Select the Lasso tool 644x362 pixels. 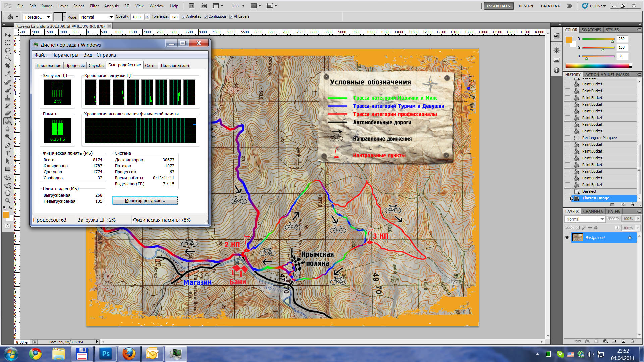[x=8, y=50]
